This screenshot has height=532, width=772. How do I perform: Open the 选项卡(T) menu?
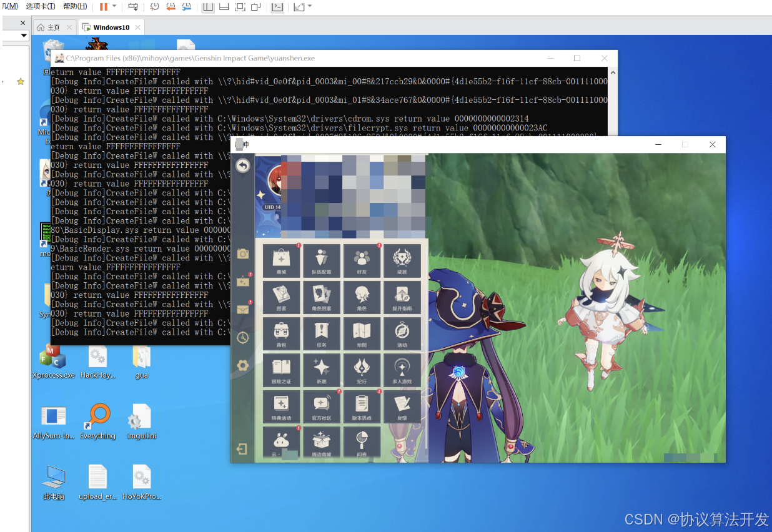tap(41, 6)
